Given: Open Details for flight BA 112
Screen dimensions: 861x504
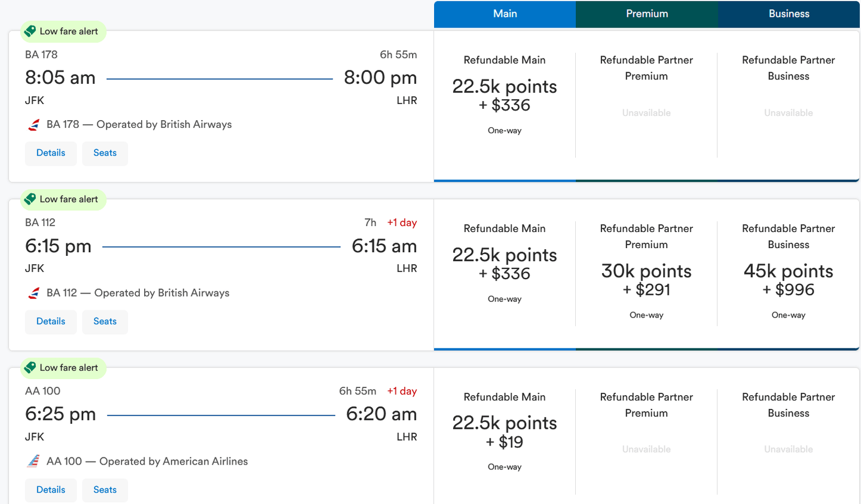Looking at the screenshot, I should (51, 322).
